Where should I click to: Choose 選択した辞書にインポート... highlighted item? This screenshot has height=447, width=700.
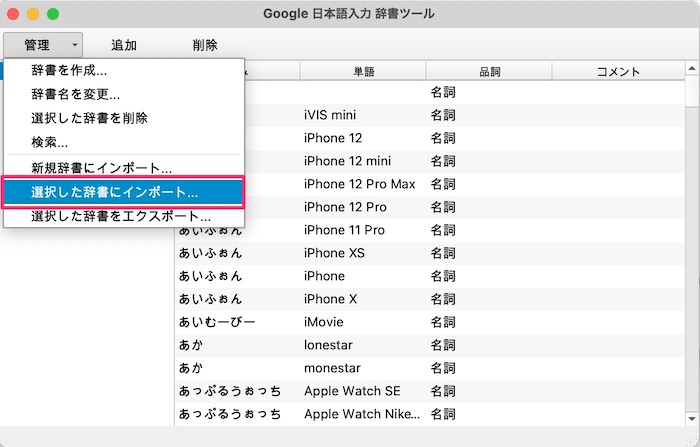123,192
